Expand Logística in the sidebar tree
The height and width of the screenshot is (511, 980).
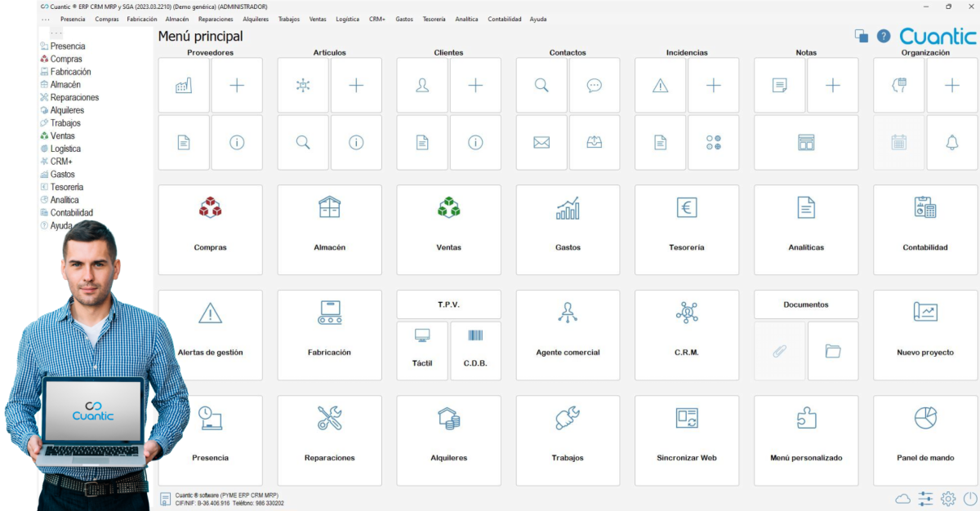click(x=65, y=149)
